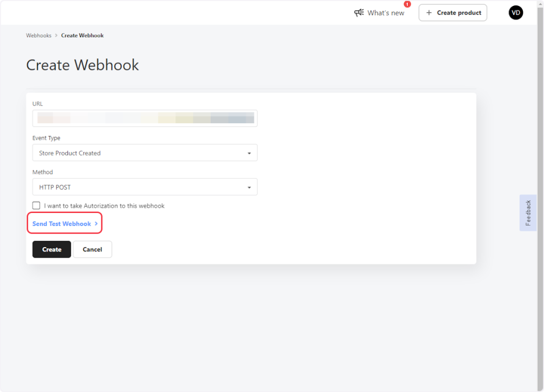
Task: Click the Send Test Webhook link
Action: (62, 224)
